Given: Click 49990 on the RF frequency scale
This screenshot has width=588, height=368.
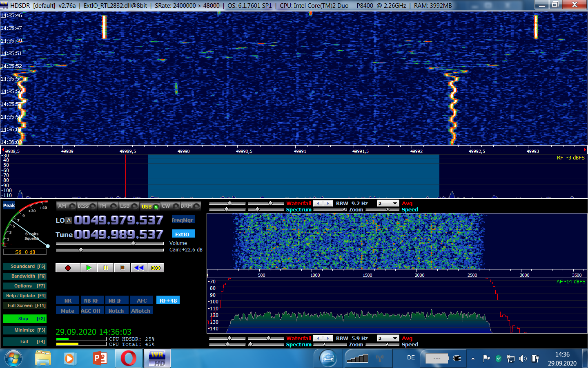Looking at the screenshot, I should click(x=183, y=151).
